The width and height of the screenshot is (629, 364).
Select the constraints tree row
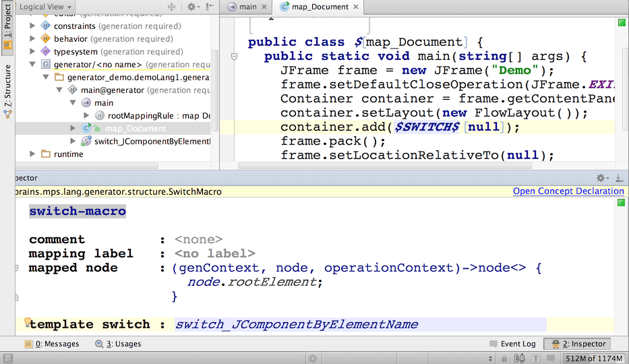pos(113,26)
